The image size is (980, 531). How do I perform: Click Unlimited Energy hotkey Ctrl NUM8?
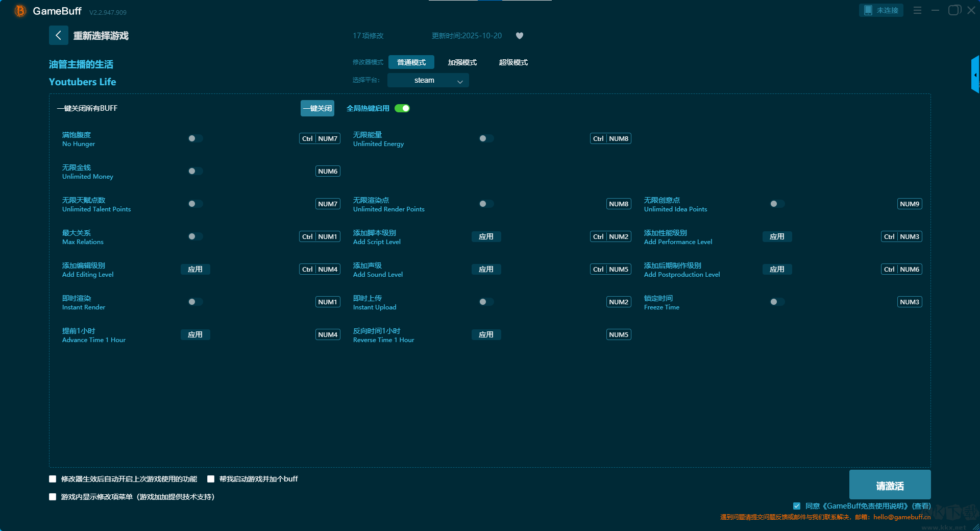[610, 138]
